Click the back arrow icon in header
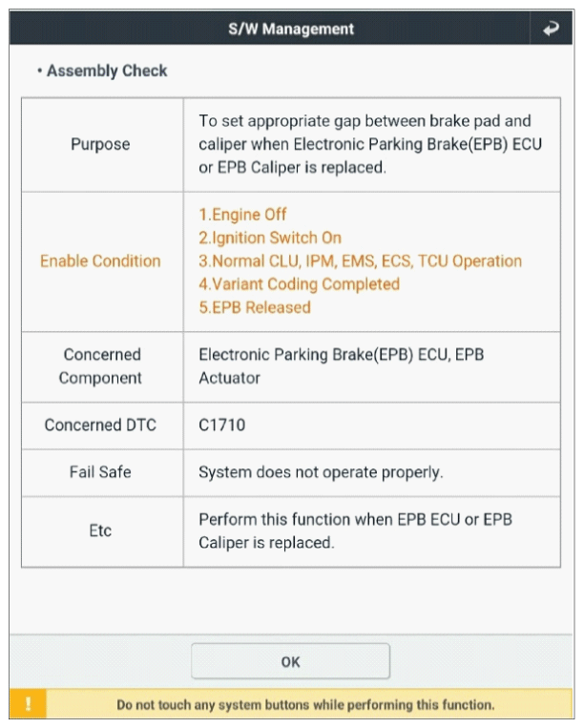Image resolution: width=584 pixels, height=728 pixels. [551, 29]
